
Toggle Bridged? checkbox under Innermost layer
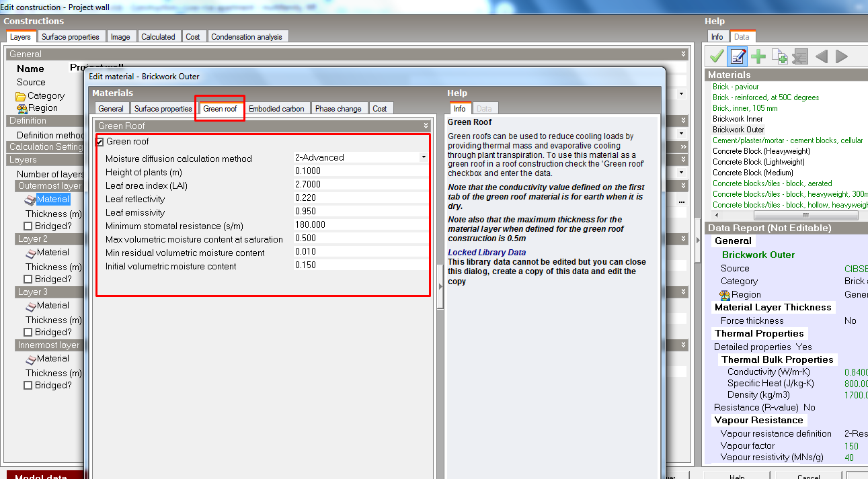pyautogui.click(x=28, y=386)
